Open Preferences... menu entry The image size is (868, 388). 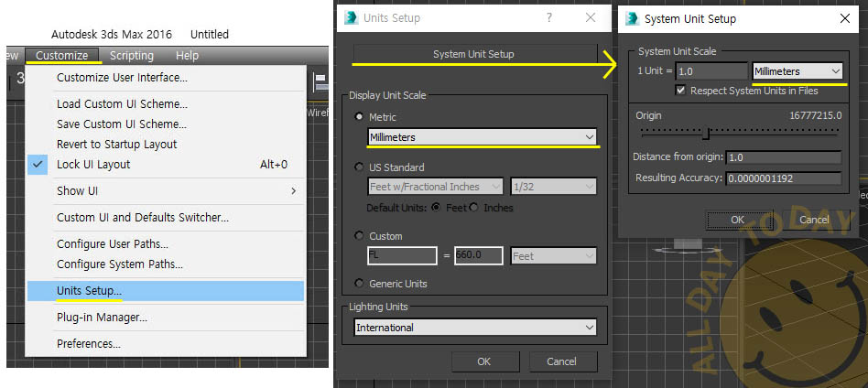(x=166, y=344)
